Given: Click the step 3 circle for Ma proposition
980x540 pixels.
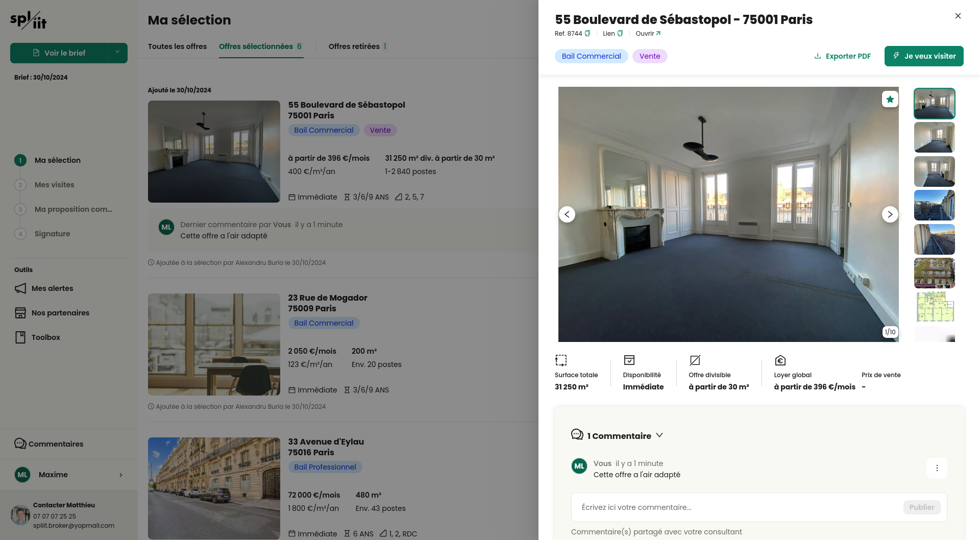Looking at the screenshot, I should click(x=20, y=209).
